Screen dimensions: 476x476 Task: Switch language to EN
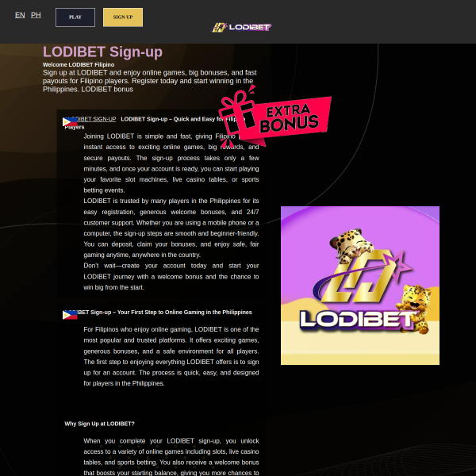point(20,15)
